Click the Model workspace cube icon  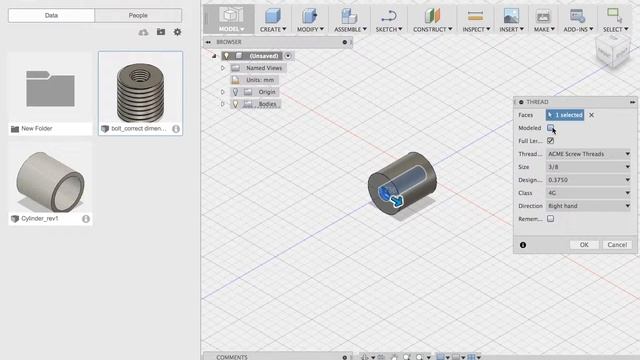231,15
